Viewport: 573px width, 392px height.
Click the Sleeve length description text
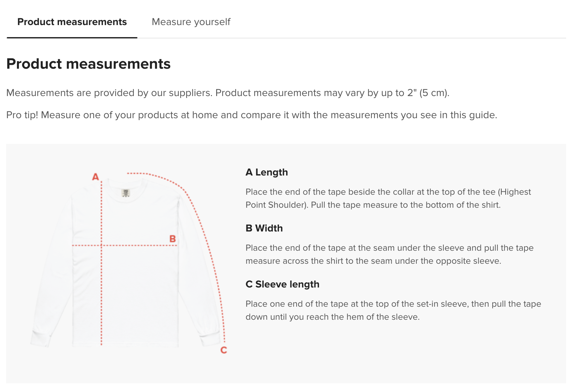[x=393, y=310]
